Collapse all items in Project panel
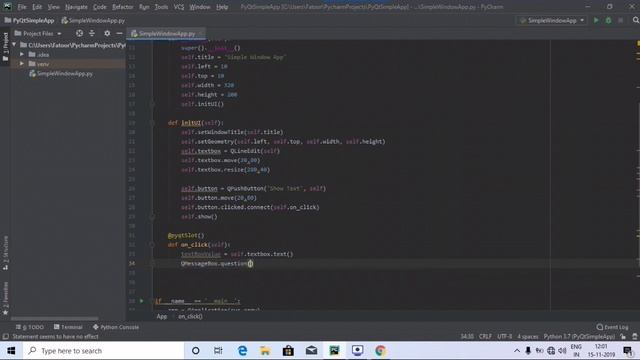 pyautogui.click(x=92, y=33)
